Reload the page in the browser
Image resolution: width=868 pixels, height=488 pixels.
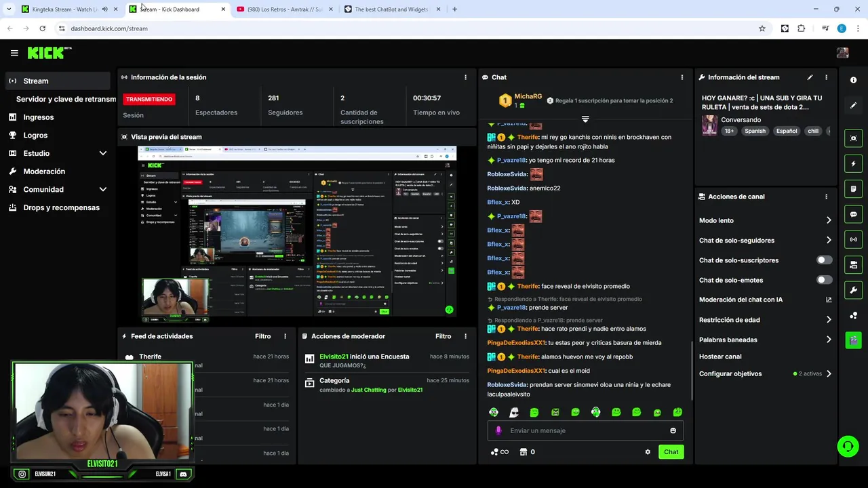[42, 28]
